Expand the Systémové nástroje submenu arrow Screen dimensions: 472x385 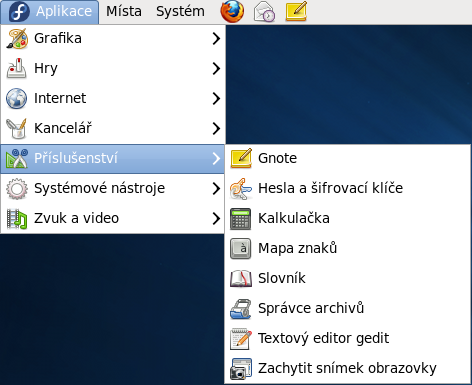pyautogui.click(x=216, y=189)
